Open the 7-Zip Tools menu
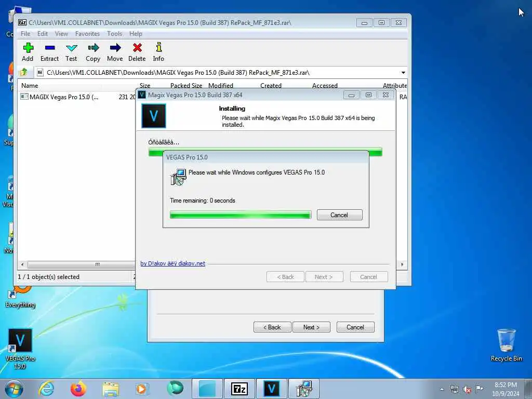Screen dimensions: 532x399 click(x=115, y=34)
